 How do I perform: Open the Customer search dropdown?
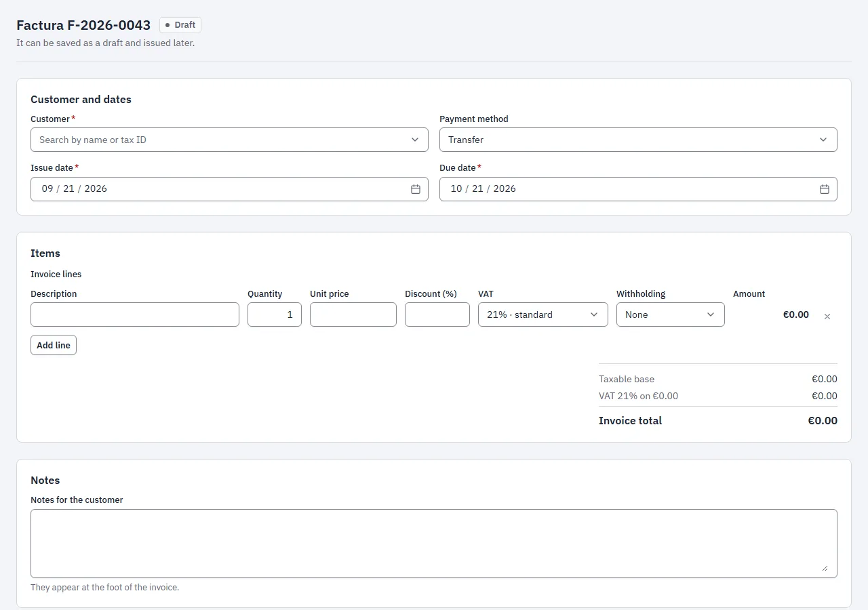(229, 140)
